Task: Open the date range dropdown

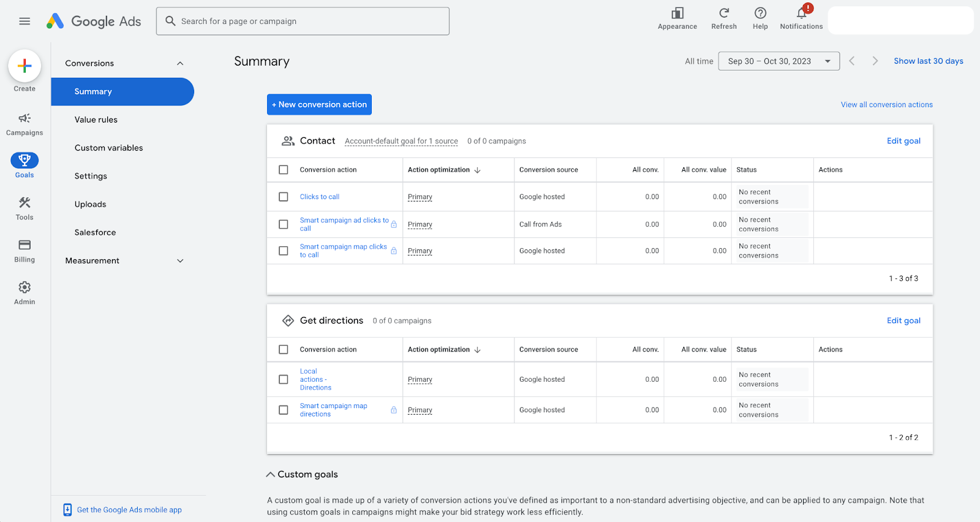Action: [779, 61]
